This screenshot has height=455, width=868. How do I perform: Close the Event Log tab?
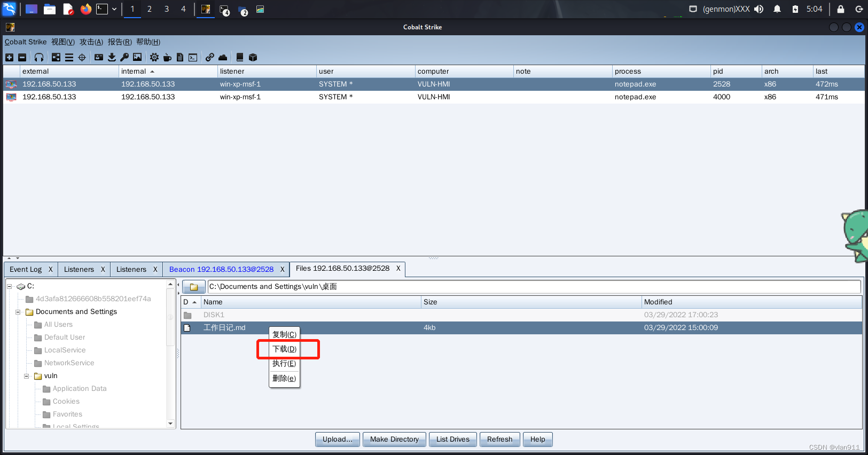click(51, 269)
